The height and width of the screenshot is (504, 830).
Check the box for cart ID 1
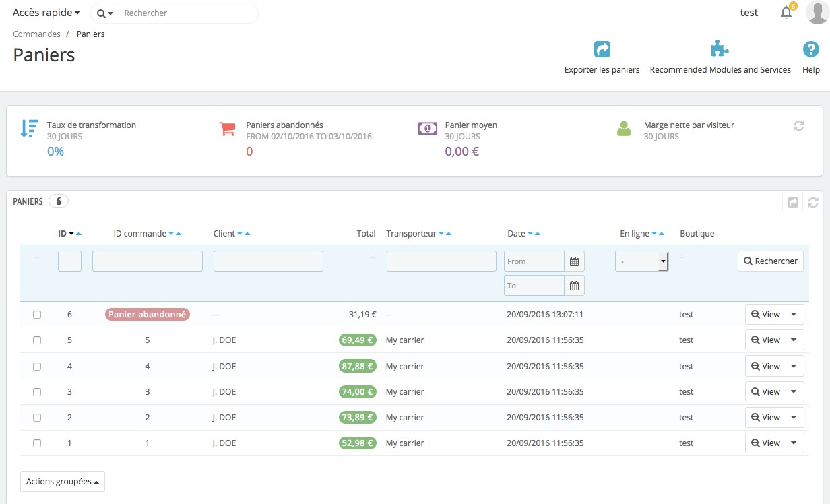(x=37, y=443)
